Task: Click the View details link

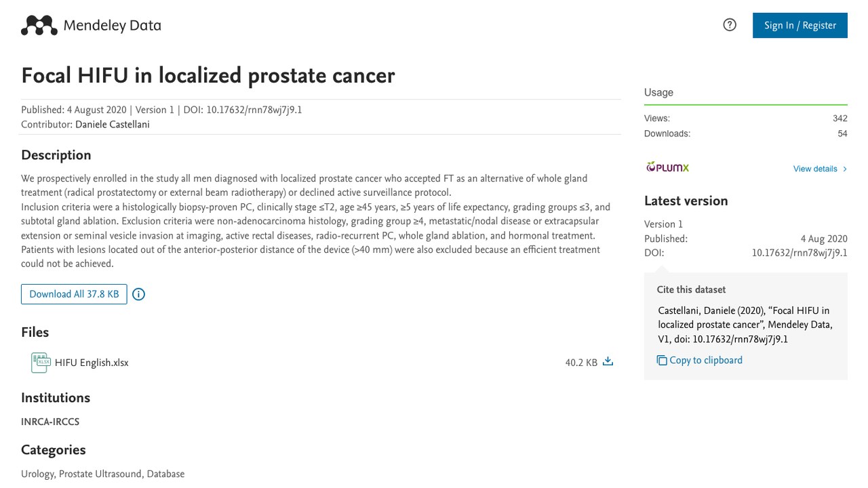Action: click(x=815, y=169)
